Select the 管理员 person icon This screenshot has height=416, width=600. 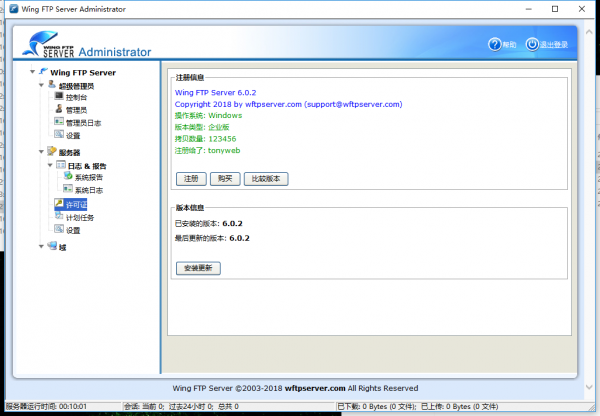click(x=59, y=109)
